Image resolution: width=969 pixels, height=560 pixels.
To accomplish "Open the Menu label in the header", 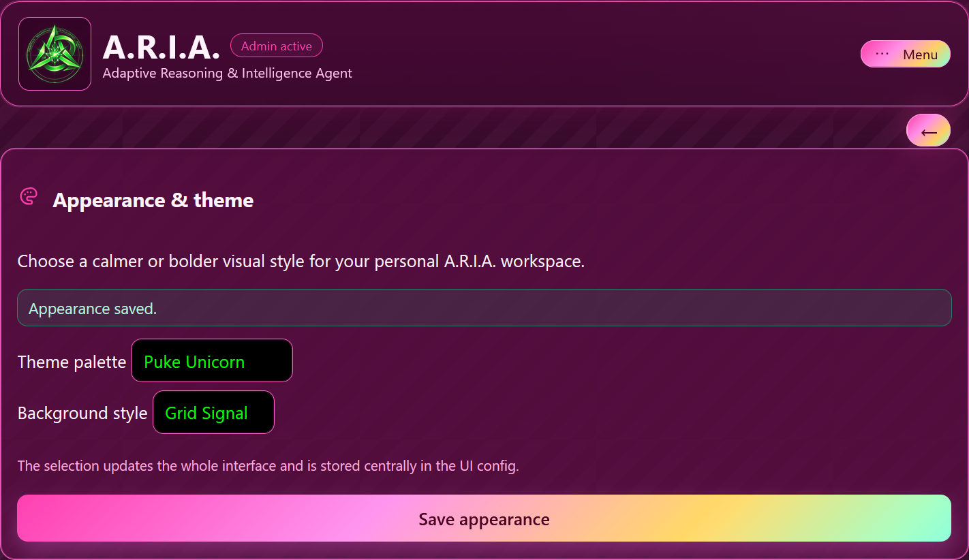I will coord(920,55).
